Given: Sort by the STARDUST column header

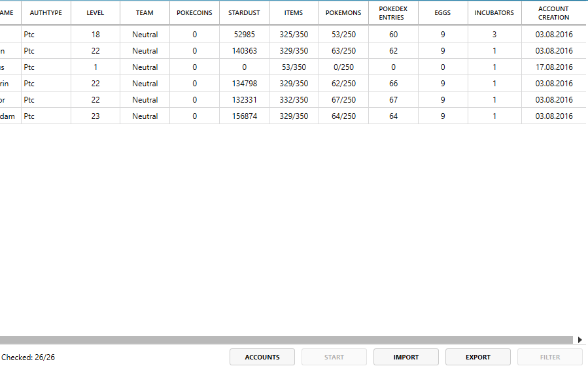Looking at the screenshot, I should 244,12.
